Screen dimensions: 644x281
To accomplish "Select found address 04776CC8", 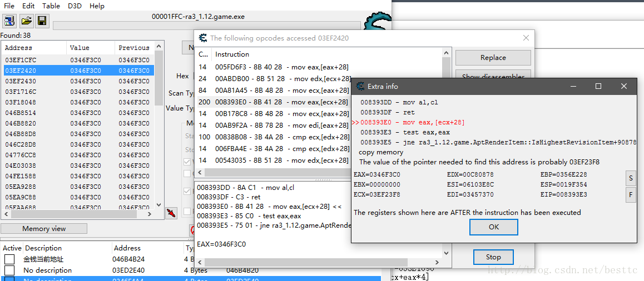I will [78, 155].
